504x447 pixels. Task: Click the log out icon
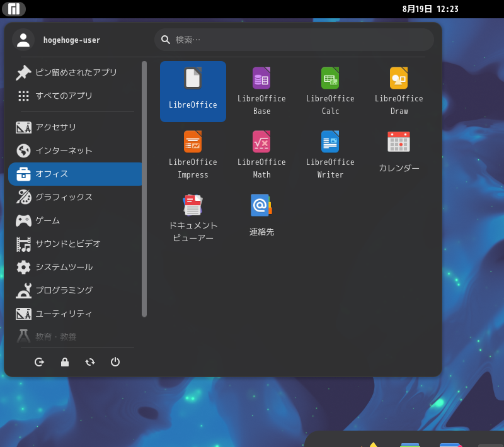[x=39, y=362]
